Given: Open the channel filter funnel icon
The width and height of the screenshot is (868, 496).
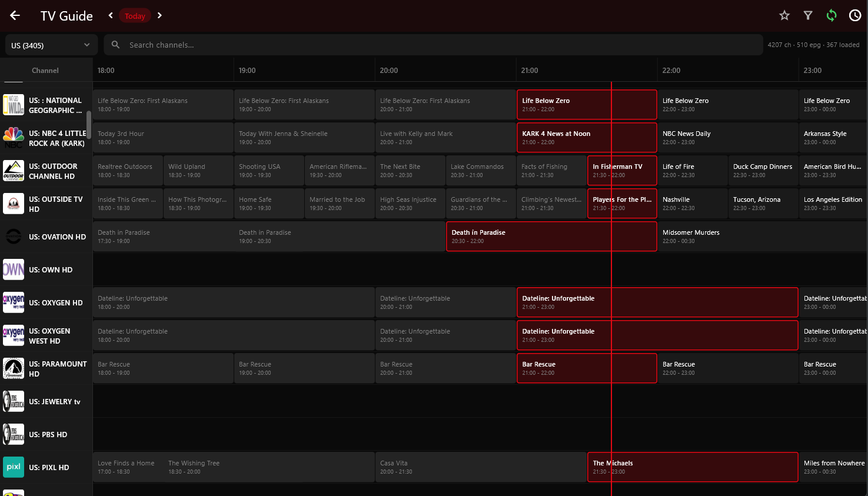Looking at the screenshot, I should click(808, 15).
